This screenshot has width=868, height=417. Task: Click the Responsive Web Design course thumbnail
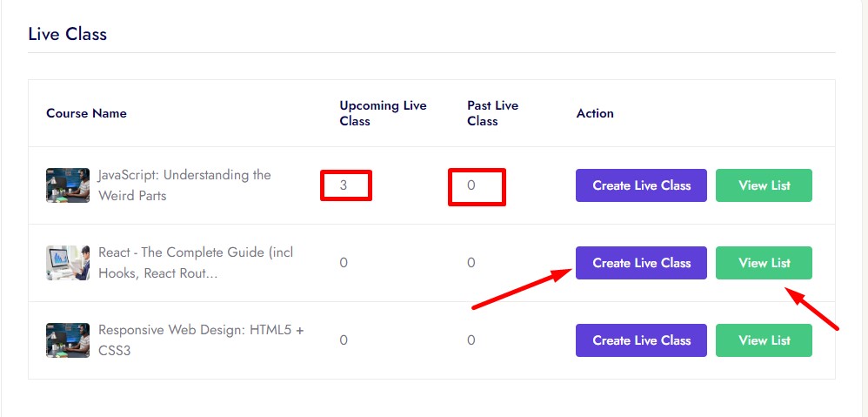pos(68,340)
